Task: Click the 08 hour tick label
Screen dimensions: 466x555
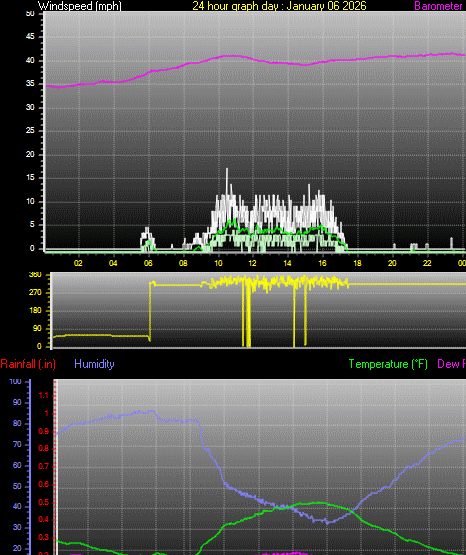Action: point(183,263)
